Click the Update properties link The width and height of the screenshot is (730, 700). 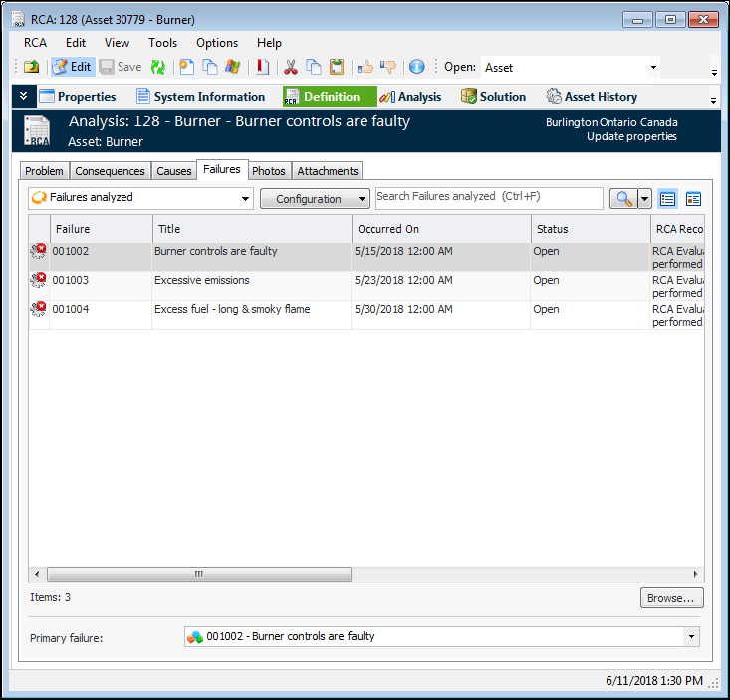(631, 136)
